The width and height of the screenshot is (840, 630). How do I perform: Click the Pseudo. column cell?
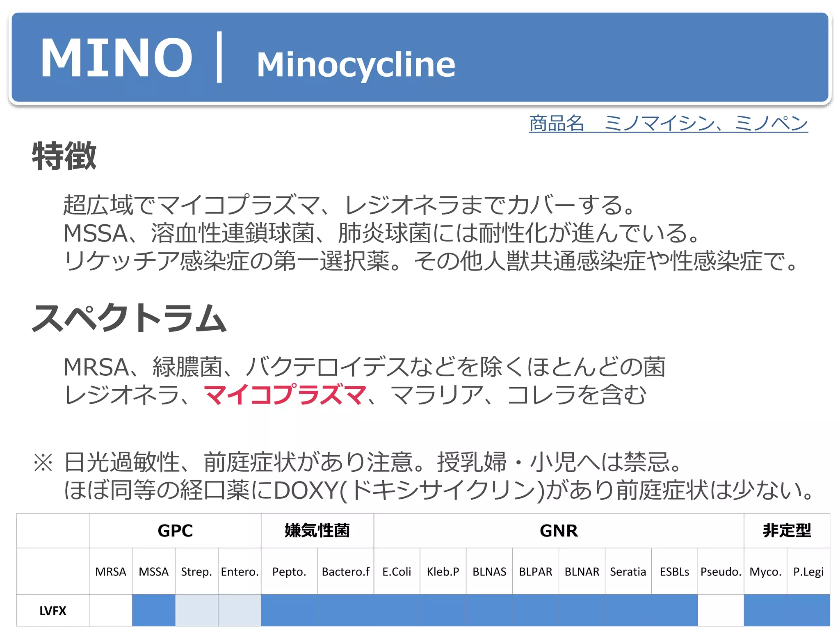pos(721,571)
